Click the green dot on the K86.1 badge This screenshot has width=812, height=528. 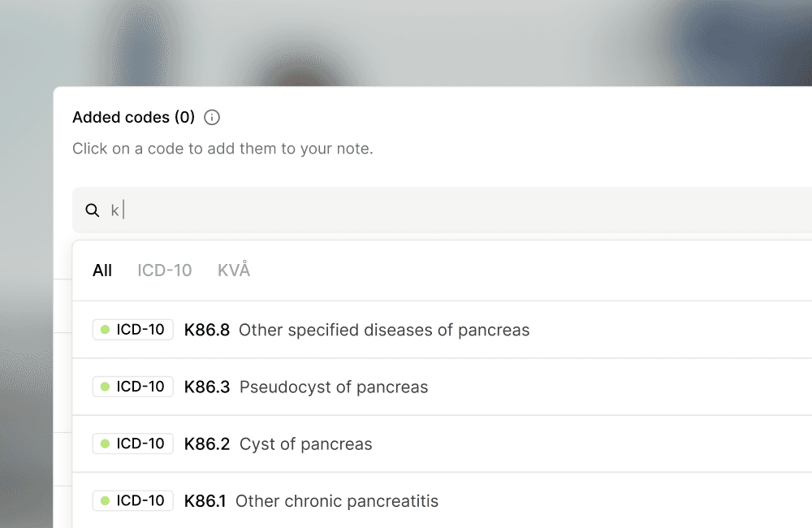tap(105, 500)
